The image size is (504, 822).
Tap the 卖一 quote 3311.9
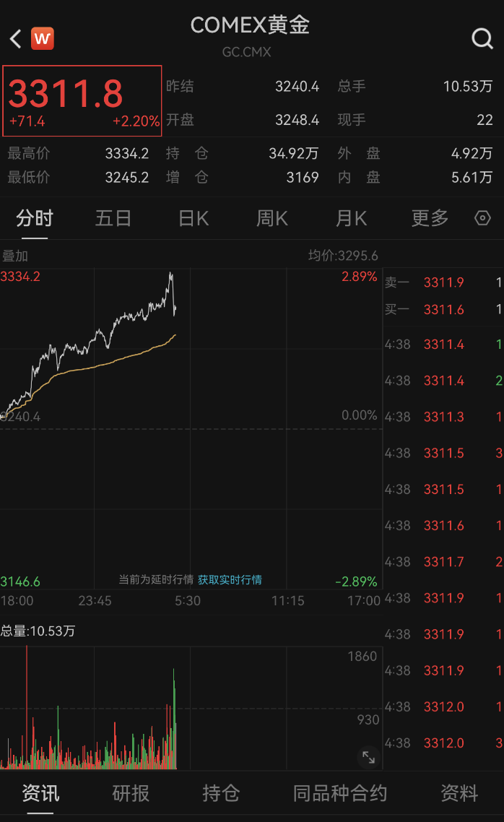tap(443, 282)
